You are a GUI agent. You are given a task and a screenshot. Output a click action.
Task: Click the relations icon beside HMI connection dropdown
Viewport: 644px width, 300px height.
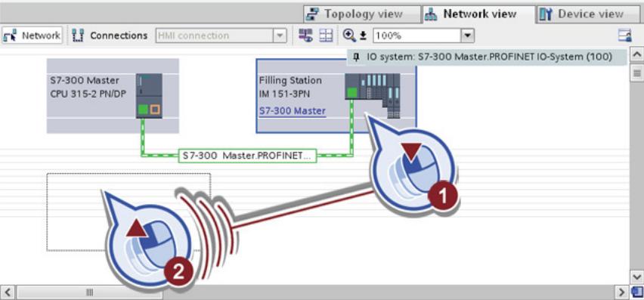pos(305,36)
